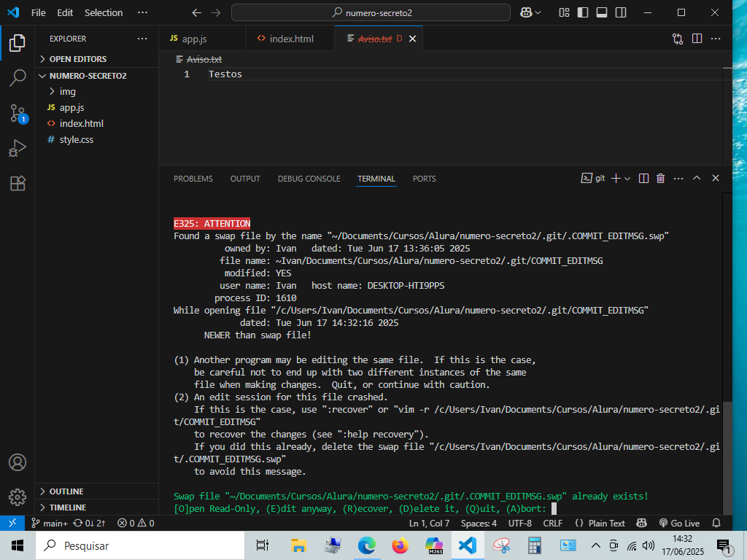Screen dimensions: 747x560
Task: Expand the Outline section
Action: 97,491
